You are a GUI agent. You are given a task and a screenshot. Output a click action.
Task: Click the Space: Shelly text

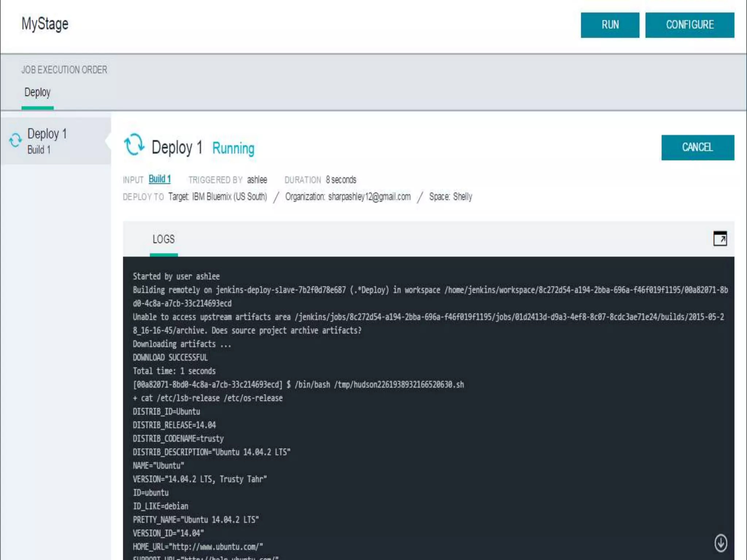(x=450, y=197)
